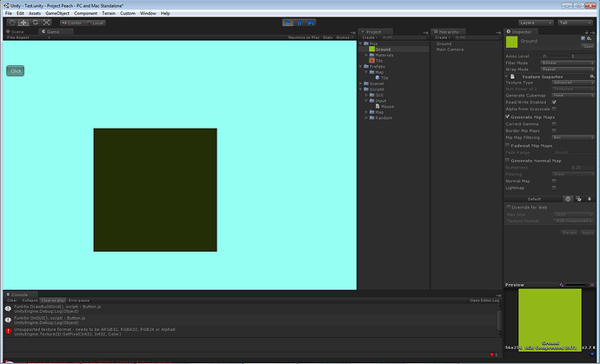Expand the Materials folder
600x364 pixels.
pos(366,55)
